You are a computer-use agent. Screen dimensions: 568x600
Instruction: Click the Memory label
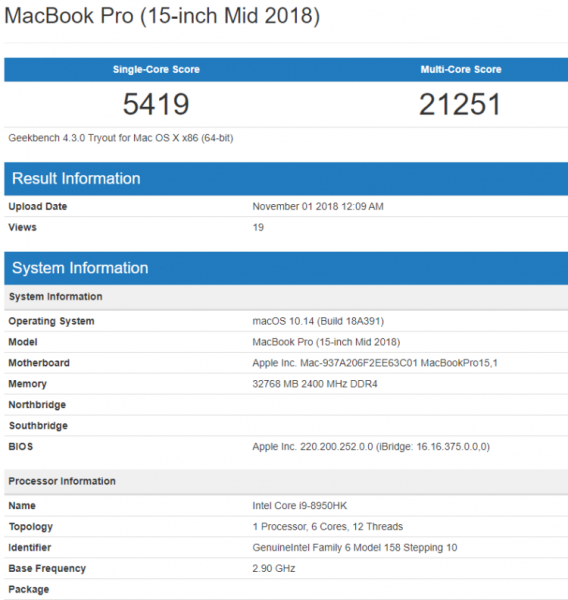point(28,384)
